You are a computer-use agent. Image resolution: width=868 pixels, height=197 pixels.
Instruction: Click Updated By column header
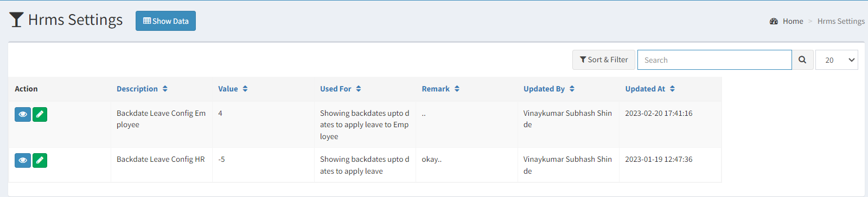click(544, 89)
